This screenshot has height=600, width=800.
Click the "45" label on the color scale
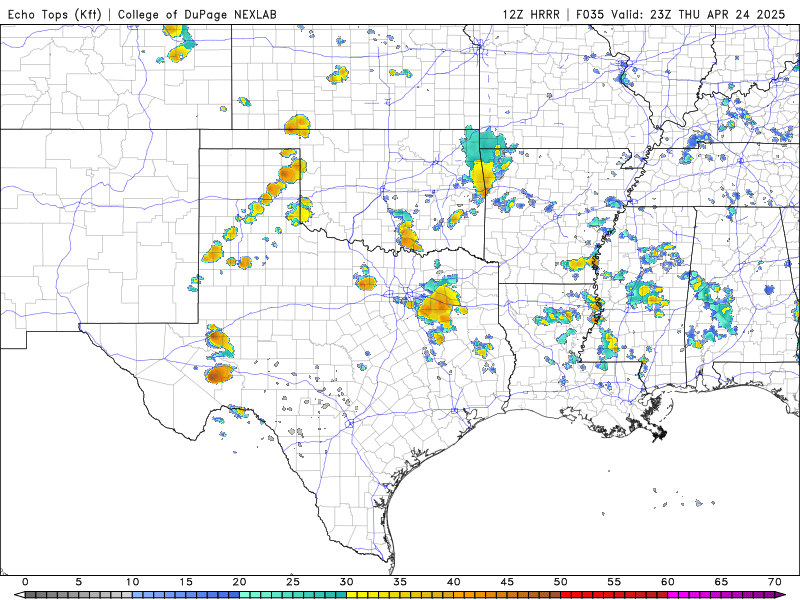pos(507,582)
